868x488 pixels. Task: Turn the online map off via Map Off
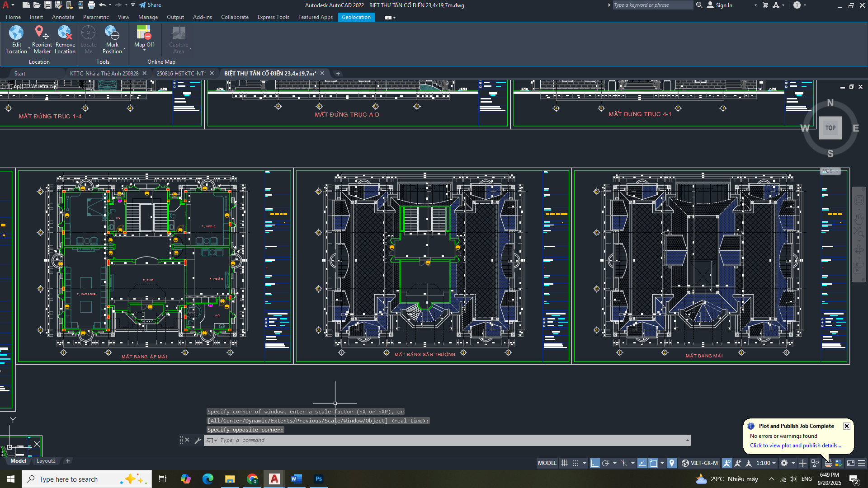(x=144, y=33)
